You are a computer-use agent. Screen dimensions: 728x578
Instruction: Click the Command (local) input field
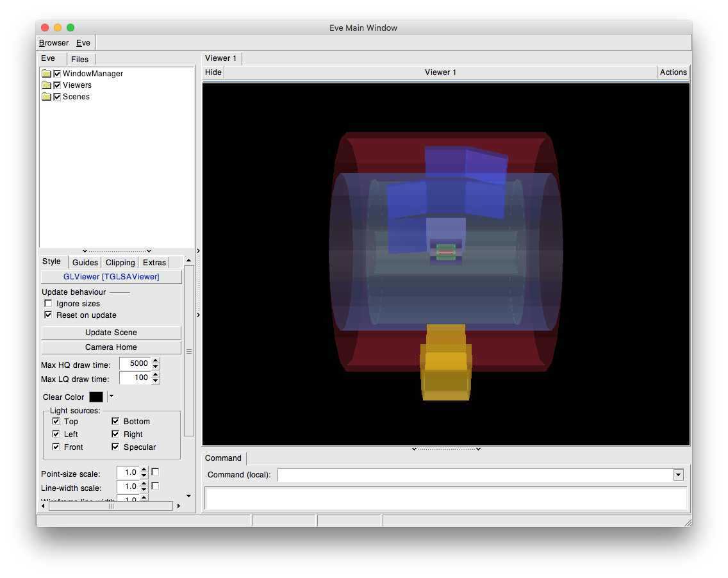pos(474,475)
